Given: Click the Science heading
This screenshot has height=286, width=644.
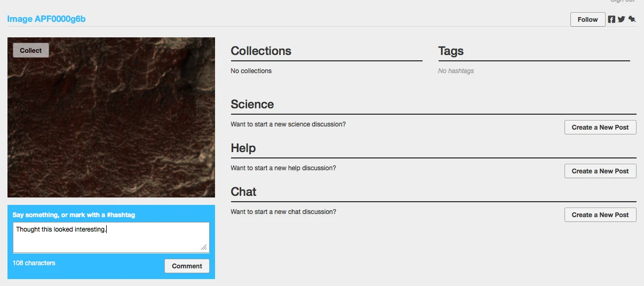Looking at the screenshot, I should coord(252,105).
